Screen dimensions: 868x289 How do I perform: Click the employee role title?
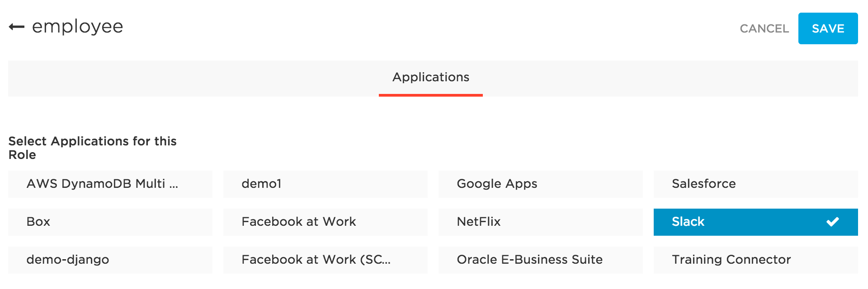[x=77, y=27]
